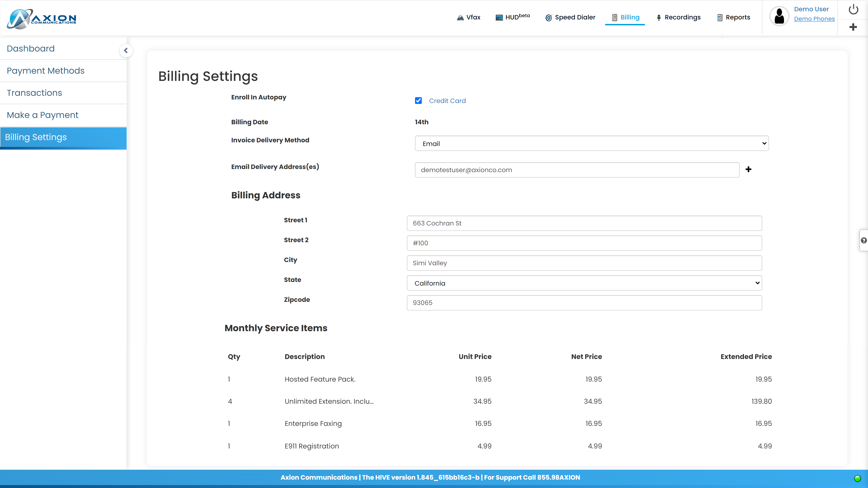The height and width of the screenshot is (488, 868).
Task: Click the Demo User avatar icon
Action: [779, 16]
